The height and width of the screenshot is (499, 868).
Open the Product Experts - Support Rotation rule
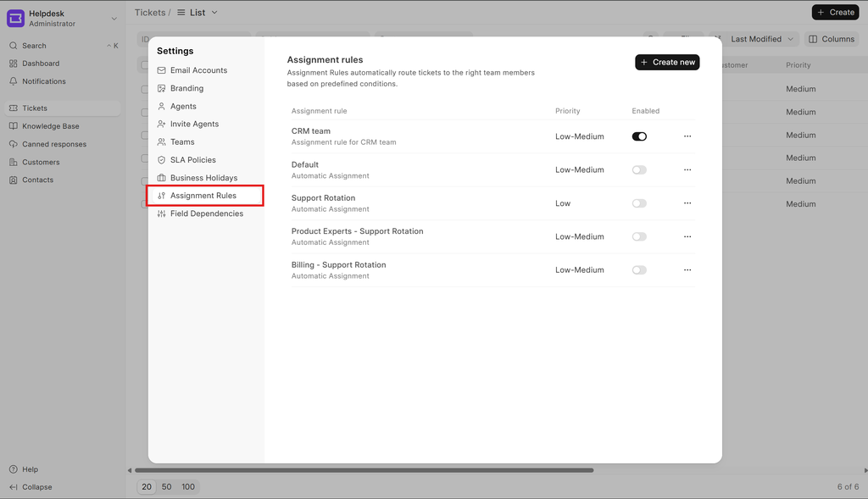(x=357, y=231)
